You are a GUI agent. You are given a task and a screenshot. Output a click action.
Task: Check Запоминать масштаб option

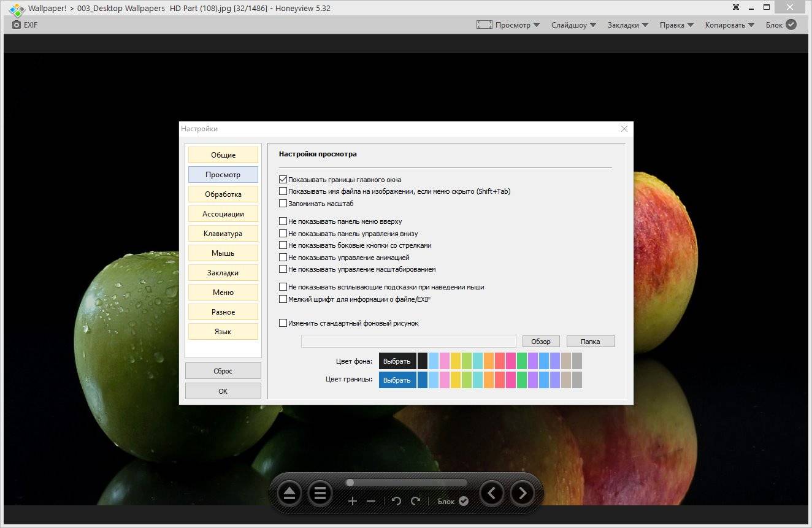point(283,204)
